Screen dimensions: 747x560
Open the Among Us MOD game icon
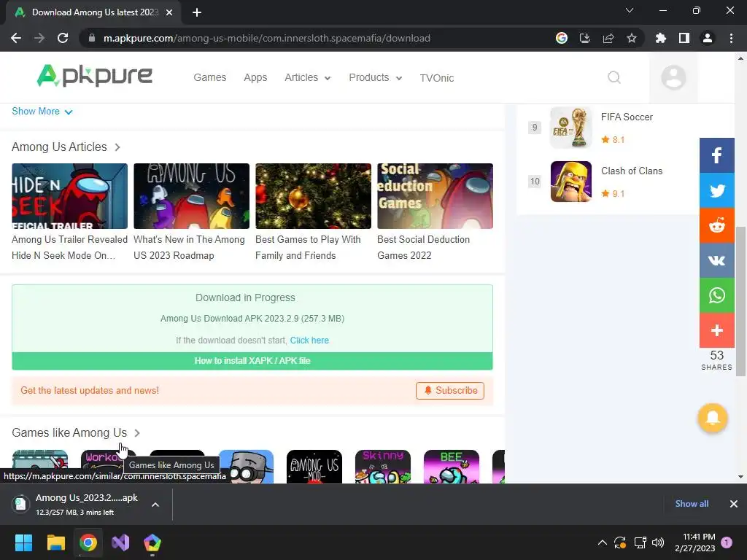[x=314, y=467]
